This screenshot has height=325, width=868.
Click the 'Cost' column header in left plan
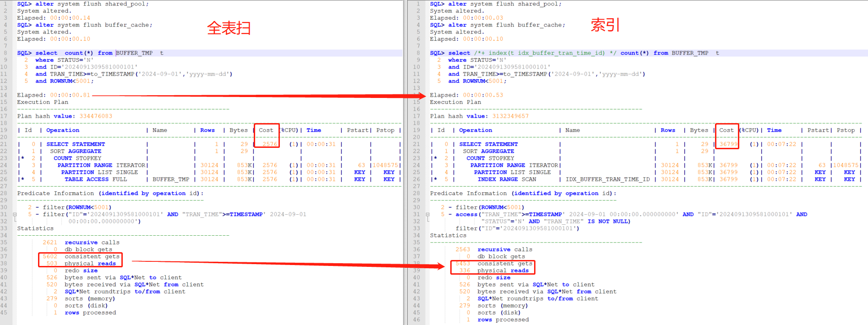(266, 130)
